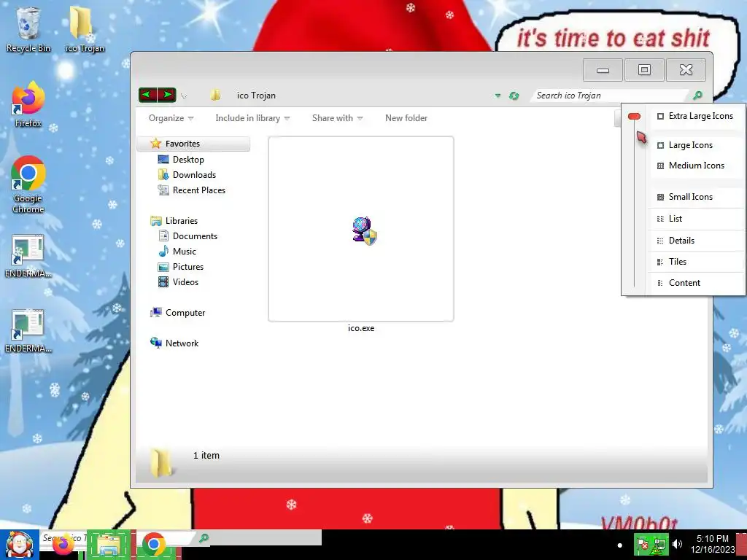Open the Organize dropdown menu

point(171,118)
